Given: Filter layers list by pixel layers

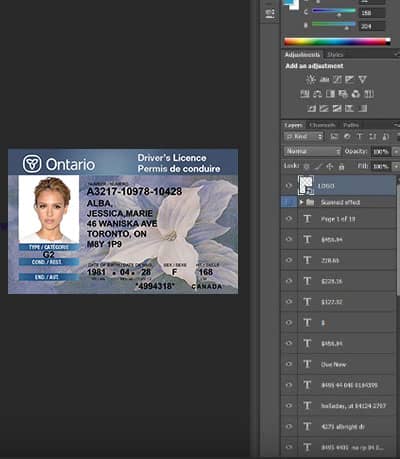Looking at the screenshot, I should point(334,136).
